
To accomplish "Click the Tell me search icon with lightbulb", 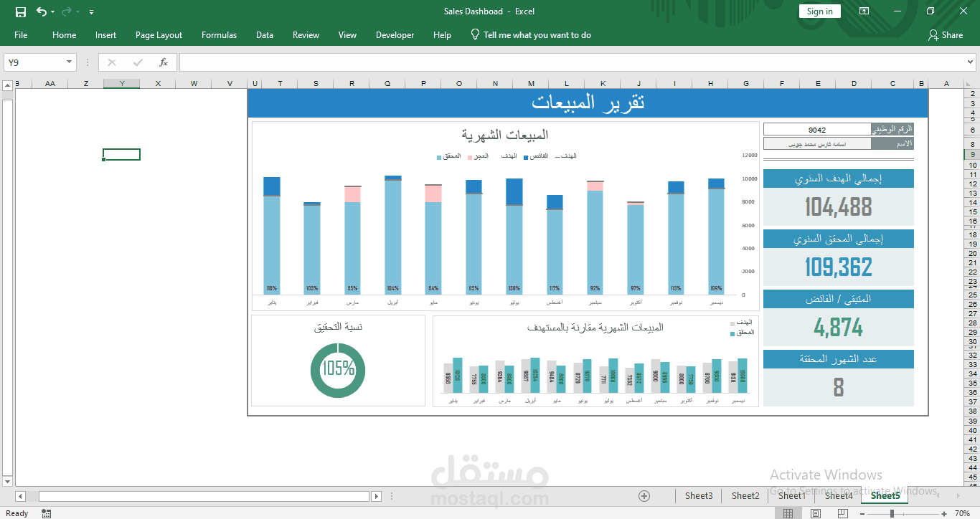I will click(475, 34).
